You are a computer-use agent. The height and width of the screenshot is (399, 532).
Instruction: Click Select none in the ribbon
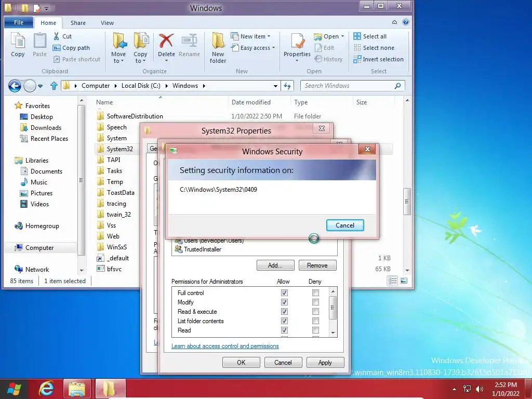[374, 48]
